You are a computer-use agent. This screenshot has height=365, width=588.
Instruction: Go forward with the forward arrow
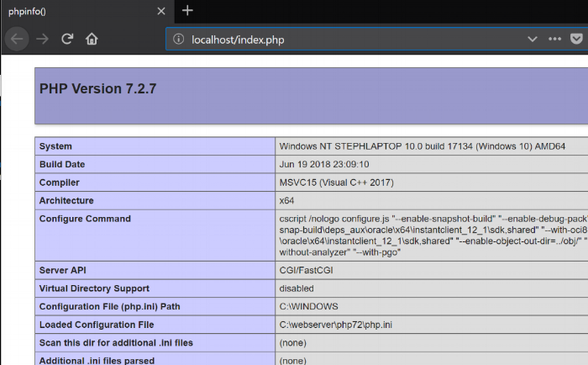[x=42, y=39]
